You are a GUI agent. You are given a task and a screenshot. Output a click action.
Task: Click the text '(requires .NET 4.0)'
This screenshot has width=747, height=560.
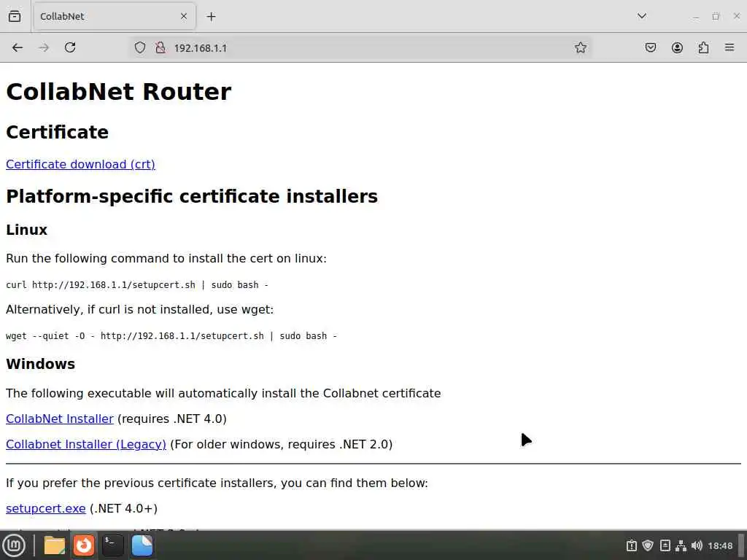[x=172, y=419]
